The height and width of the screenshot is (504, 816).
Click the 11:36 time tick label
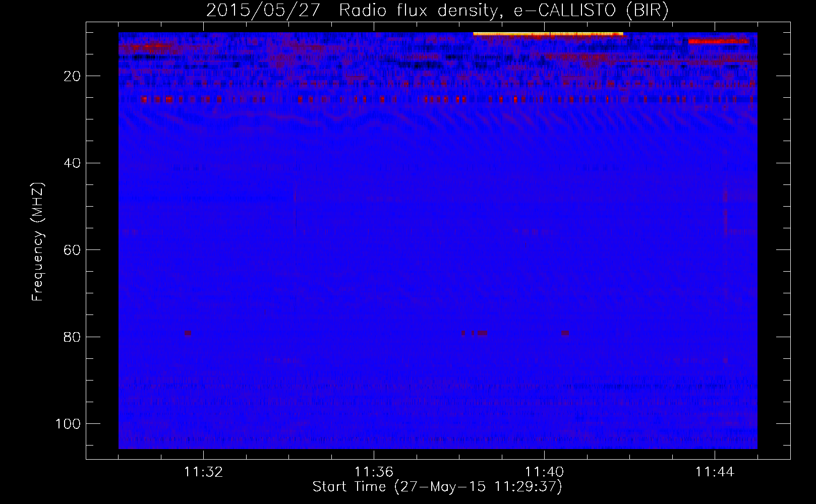coord(374,472)
